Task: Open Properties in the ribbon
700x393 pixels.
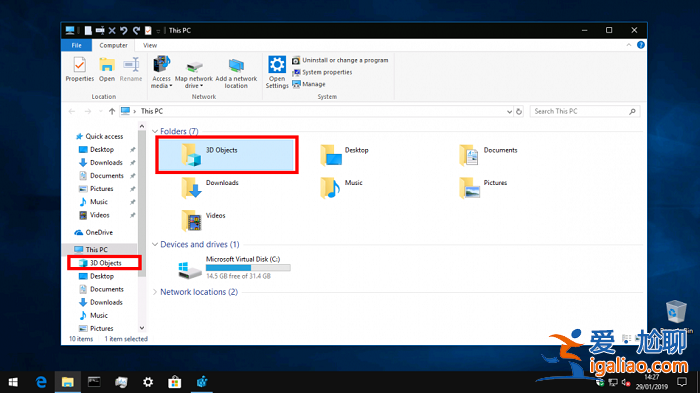Action: [79, 69]
